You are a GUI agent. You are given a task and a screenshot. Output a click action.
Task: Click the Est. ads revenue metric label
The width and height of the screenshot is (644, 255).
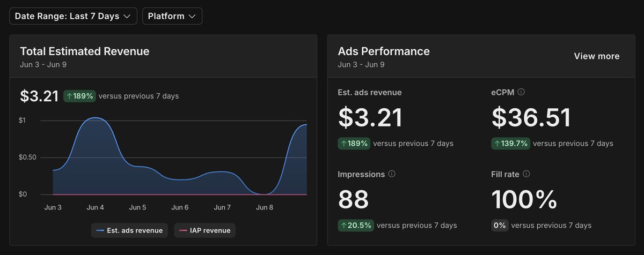(x=370, y=92)
